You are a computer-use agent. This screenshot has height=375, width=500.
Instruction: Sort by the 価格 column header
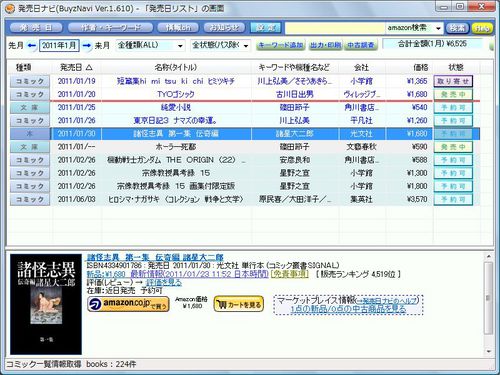(409, 67)
